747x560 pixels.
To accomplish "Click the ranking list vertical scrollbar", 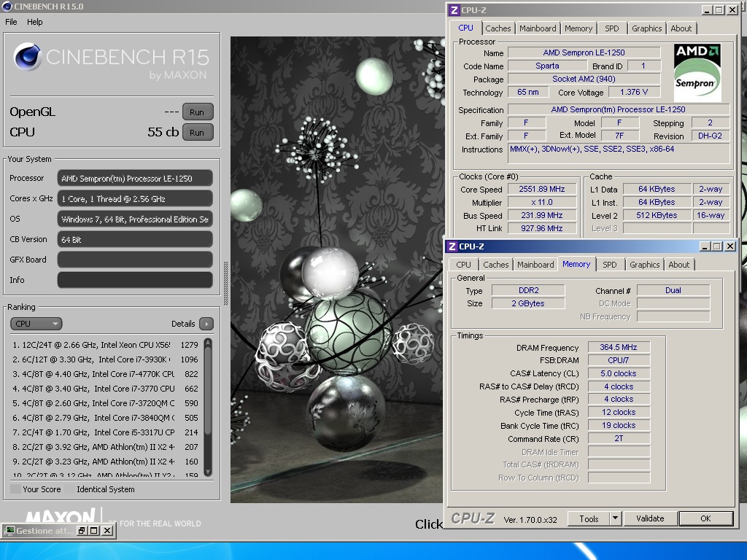I will click(208, 407).
